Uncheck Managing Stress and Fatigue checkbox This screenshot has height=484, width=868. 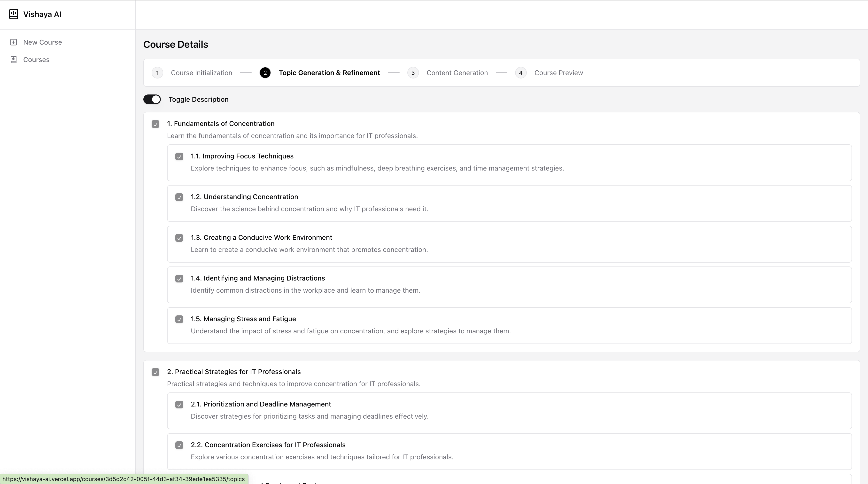click(x=179, y=319)
